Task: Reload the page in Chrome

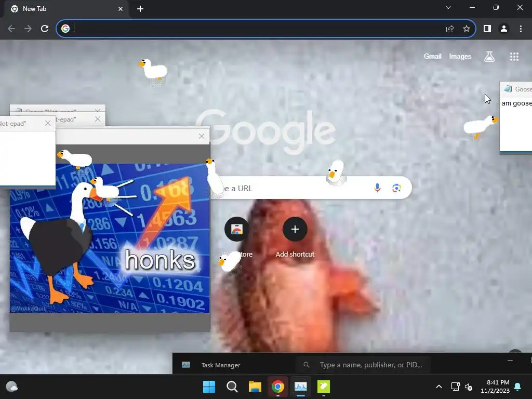Action: pyautogui.click(x=45, y=29)
